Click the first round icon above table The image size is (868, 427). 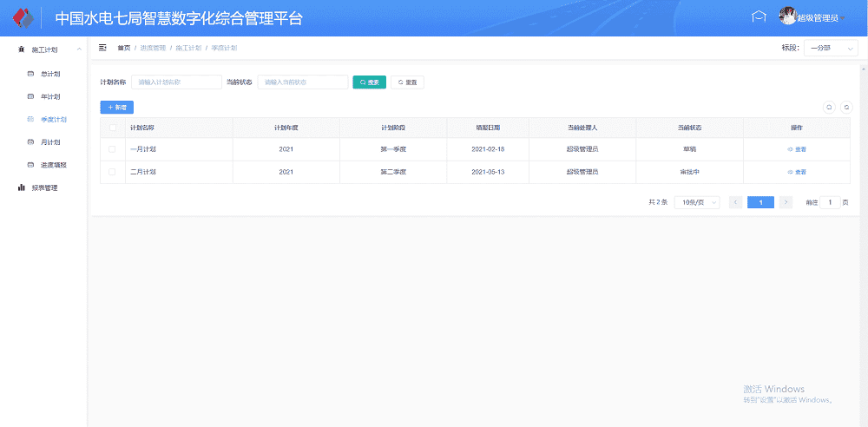[x=830, y=108]
